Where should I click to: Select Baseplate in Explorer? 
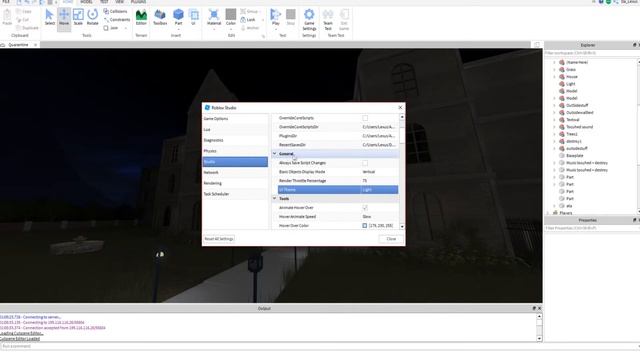point(575,156)
